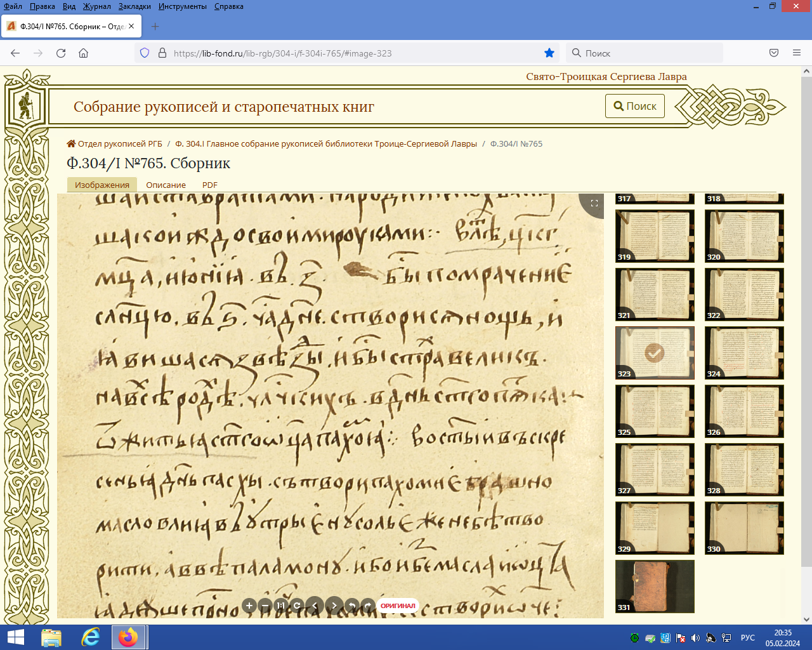The width and height of the screenshot is (812, 650).
Task: Open the Файл menu
Action: [x=13, y=6]
